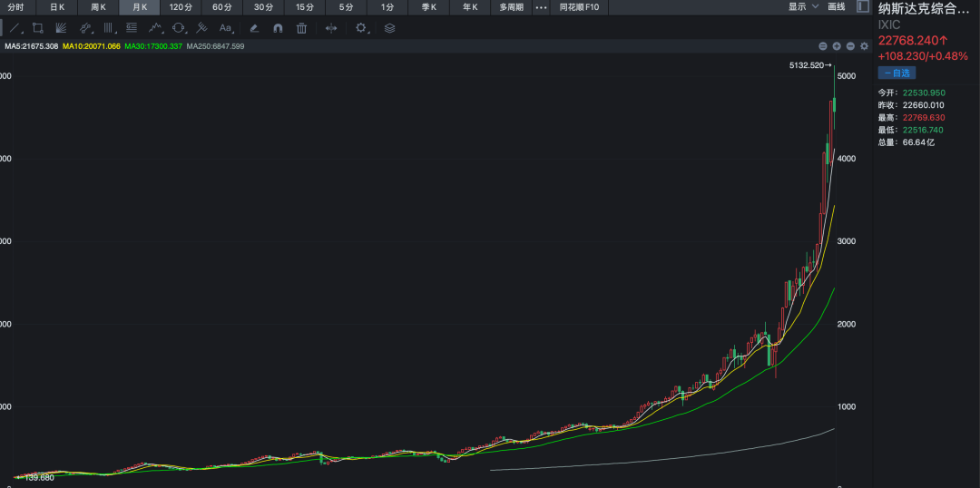The height and width of the screenshot is (488, 980).
Task: Toggle the right side panel icon
Action: [862, 7]
